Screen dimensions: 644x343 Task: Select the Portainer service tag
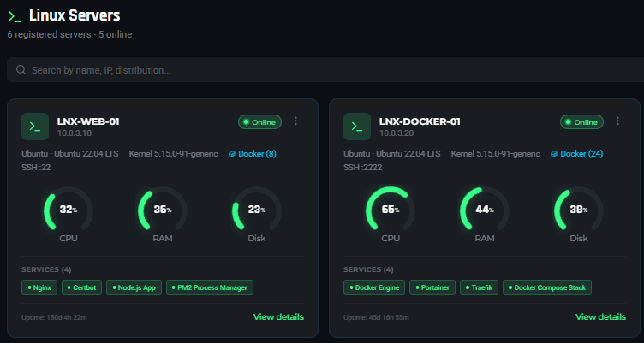point(432,287)
